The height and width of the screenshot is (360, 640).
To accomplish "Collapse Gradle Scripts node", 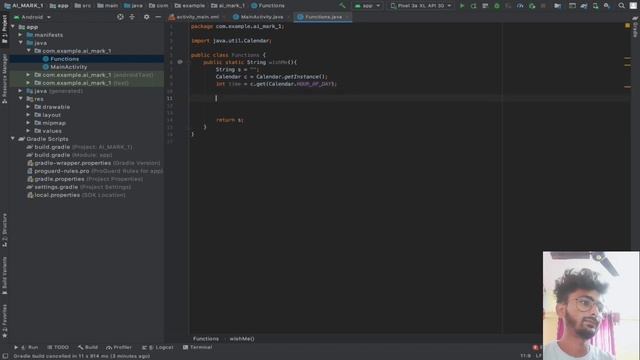I will click(13, 139).
